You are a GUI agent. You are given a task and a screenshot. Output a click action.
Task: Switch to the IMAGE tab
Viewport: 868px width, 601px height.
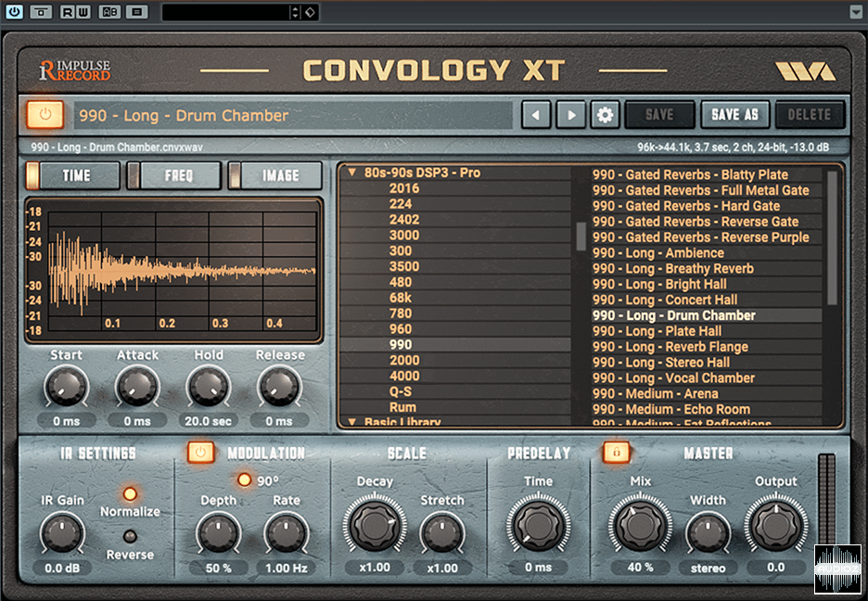tap(275, 175)
